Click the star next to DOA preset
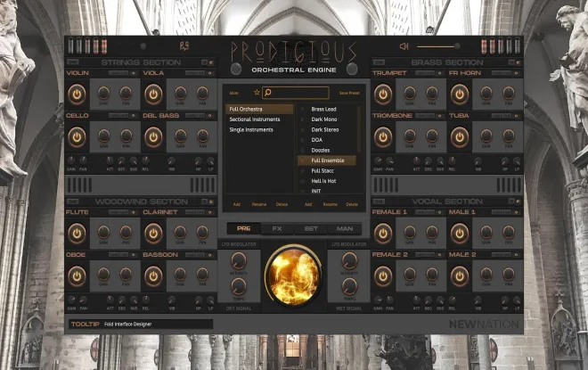 tap(303, 140)
